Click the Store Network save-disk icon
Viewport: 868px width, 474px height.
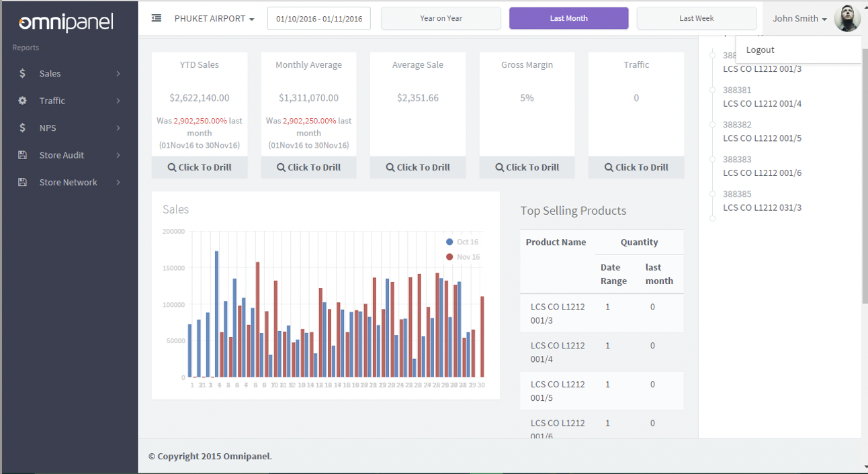[x=21, y=182]
